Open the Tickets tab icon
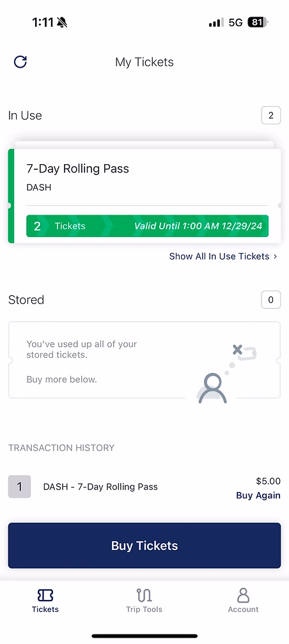The image size is (289, 644). pyautogui.click(x=45, y=595)
